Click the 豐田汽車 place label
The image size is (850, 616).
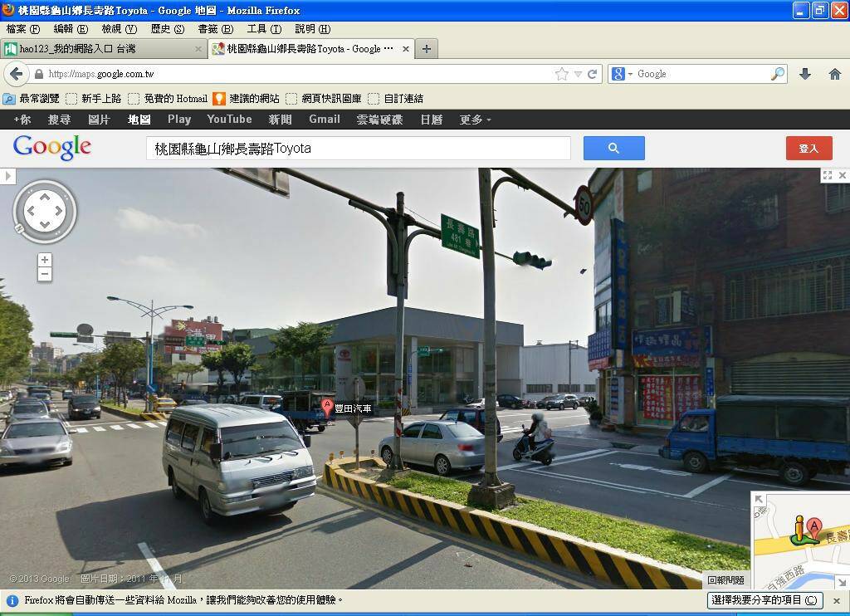coord(353,408)
